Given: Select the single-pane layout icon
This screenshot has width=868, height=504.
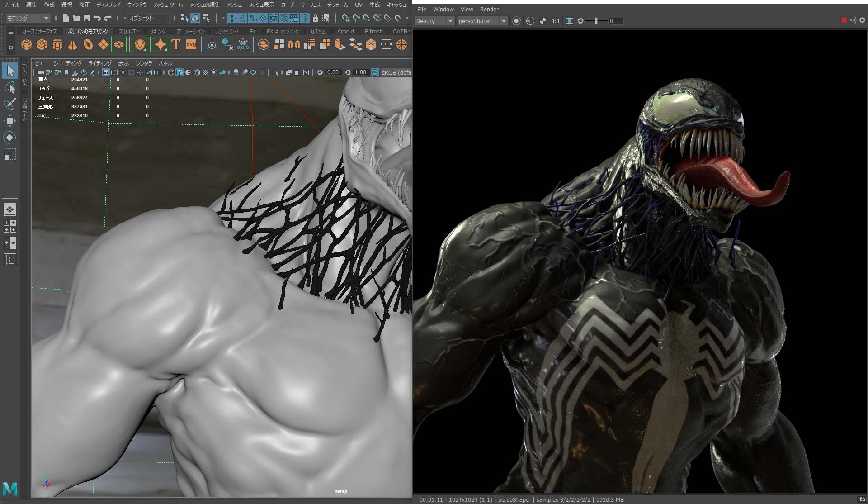Looking at the screenshot, I should coord(10,209).
